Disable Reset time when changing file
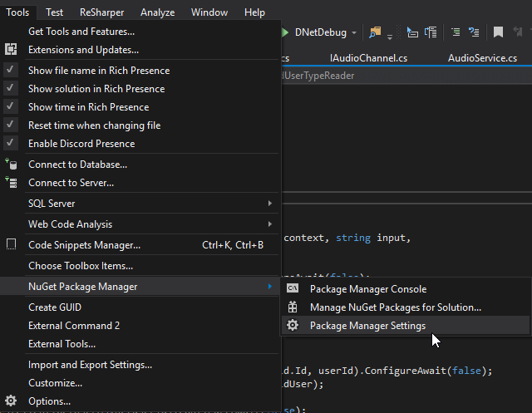The height and width of the screenshot is (413, 532). point(11,125)
